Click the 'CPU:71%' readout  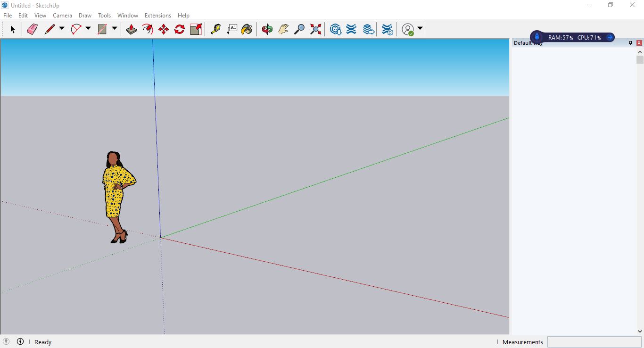click(589, 37)
